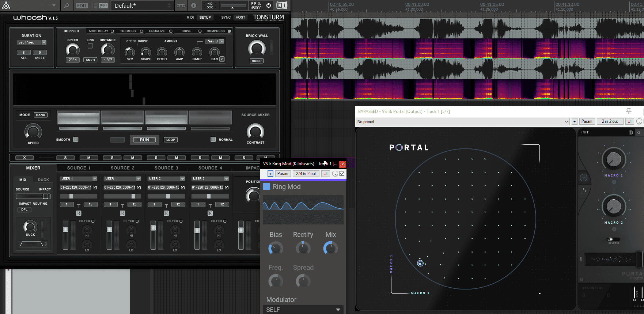Image resolution: width=644 pixels, height=314 pixels.
Task: Click the Ring Mod blue power square
Action: [267, 187]
